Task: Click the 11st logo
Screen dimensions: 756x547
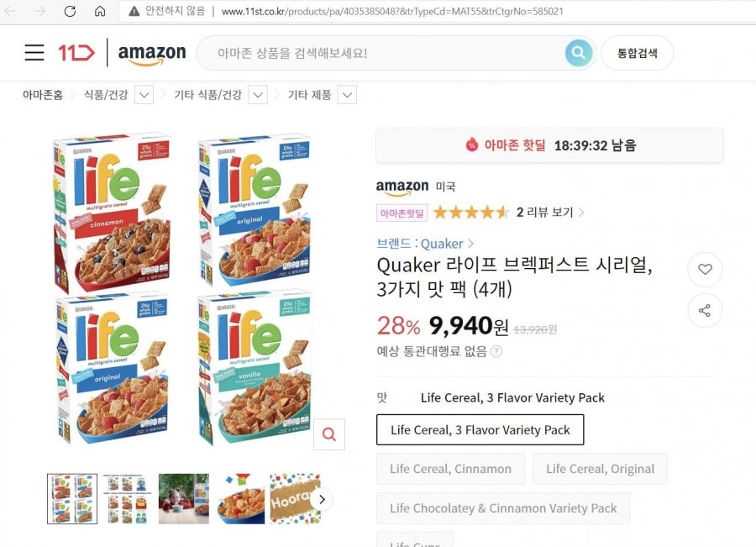Action: tap(76, 52)
